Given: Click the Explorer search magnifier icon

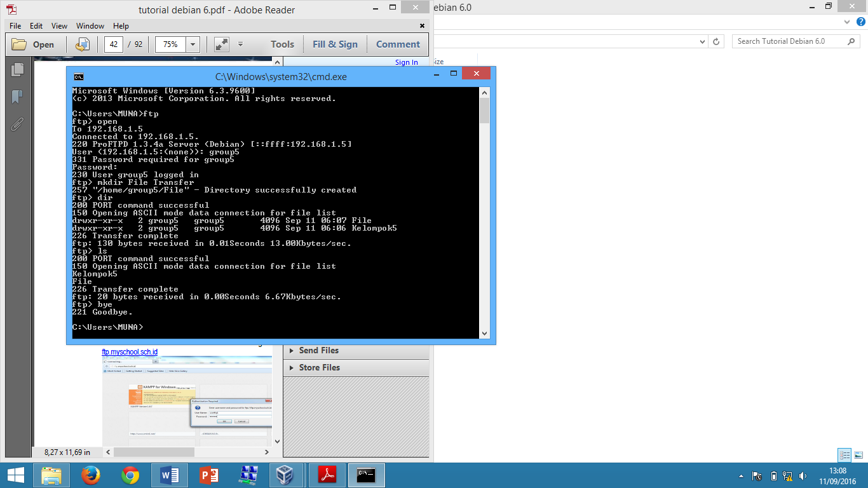Looking at the screenshot, I should click(852, 41).
